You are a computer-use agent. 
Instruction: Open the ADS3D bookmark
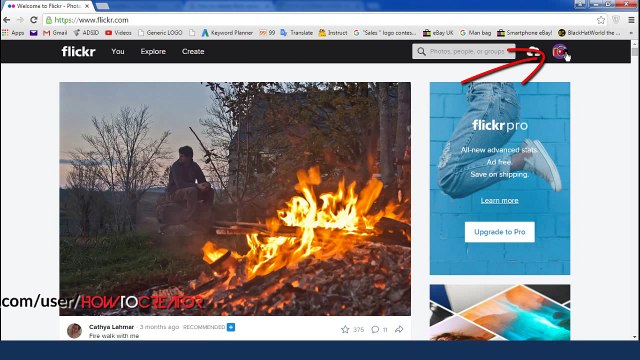tap(86, 33)
